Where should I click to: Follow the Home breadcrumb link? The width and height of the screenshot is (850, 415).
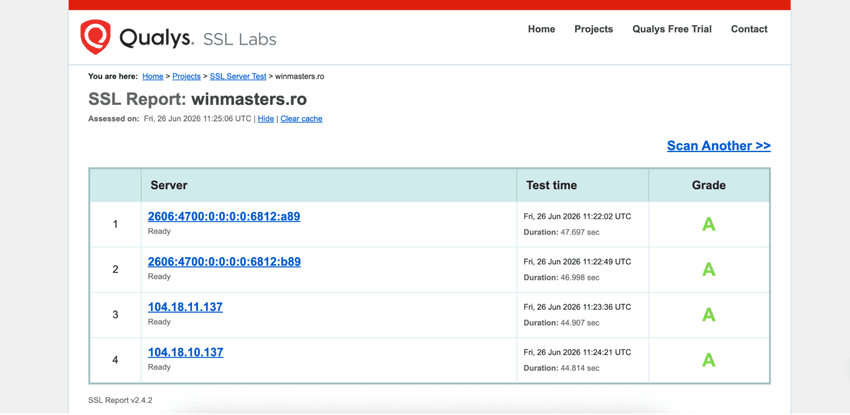(x=153, y=76)
